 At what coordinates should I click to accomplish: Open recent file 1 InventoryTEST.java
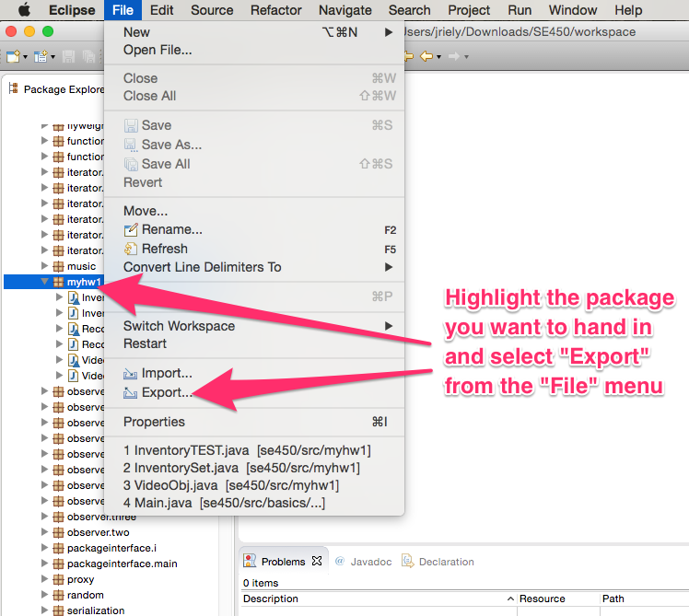230,450
